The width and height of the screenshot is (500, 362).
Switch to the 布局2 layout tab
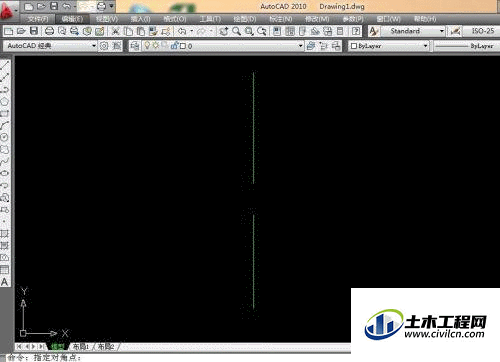[106, 347]
